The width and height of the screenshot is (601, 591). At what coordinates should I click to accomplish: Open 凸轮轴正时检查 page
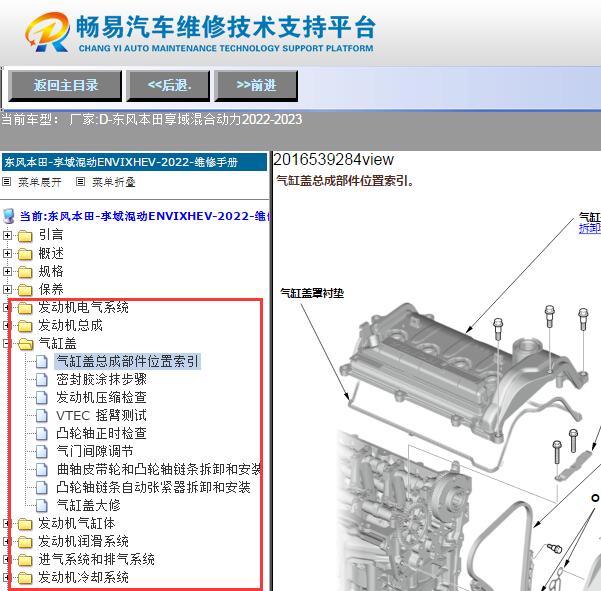point(102,433)
